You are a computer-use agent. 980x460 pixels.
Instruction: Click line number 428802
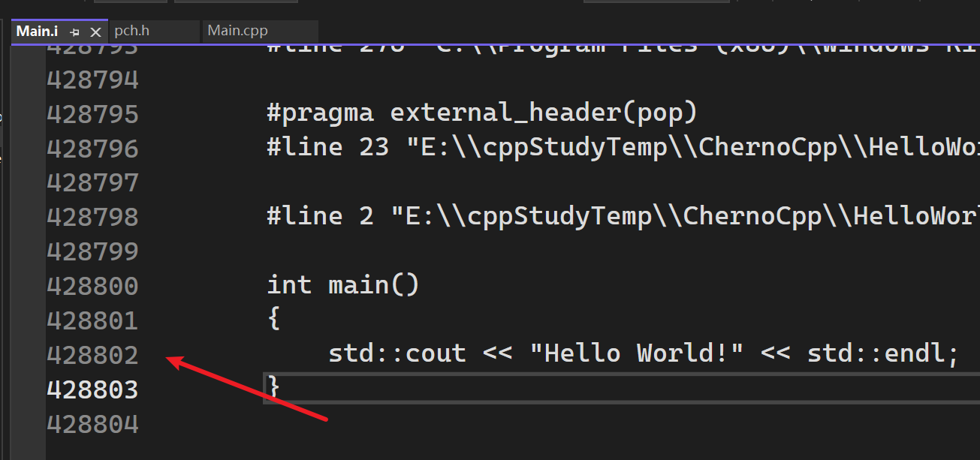[x=92, y=355]
